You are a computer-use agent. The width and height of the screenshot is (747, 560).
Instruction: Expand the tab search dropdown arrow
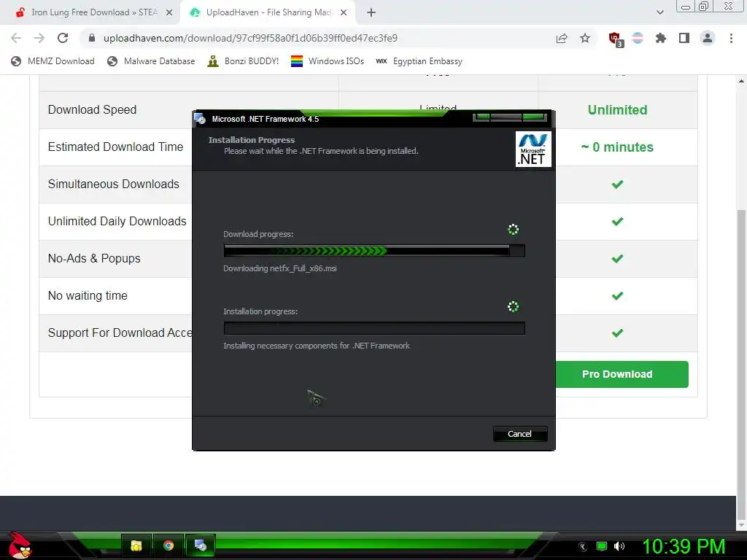click(659, 12)
